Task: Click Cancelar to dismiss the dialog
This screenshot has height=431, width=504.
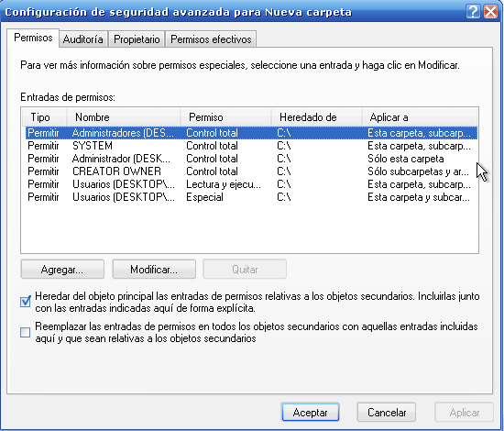Action: click(x=387, y=413)
